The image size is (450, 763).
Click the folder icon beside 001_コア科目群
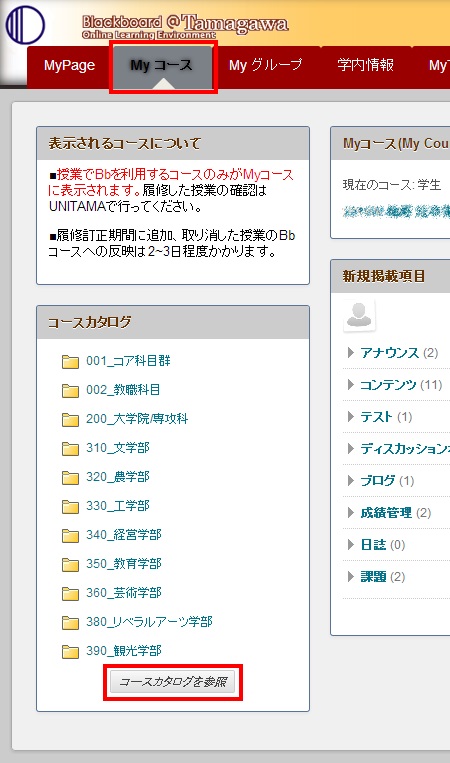[x=71, y=362]
